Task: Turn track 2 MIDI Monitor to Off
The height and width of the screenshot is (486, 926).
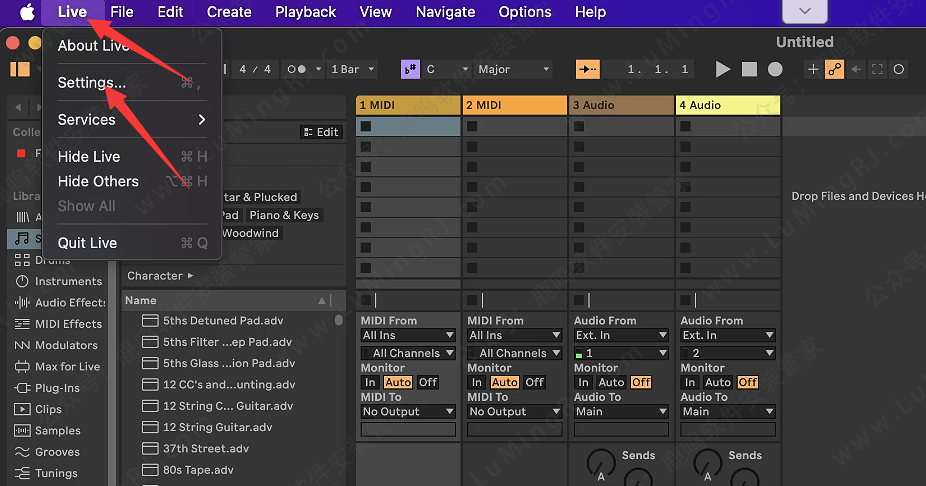Action: [x=534, y=382]
